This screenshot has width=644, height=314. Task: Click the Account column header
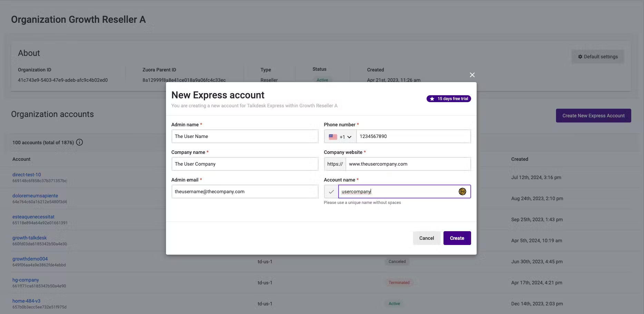click(x=21, y=159)
